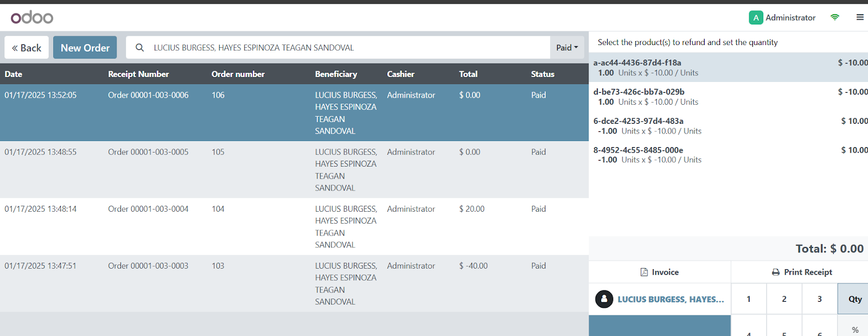Activate the Qty numpad mode

click(x=854, y=299)
